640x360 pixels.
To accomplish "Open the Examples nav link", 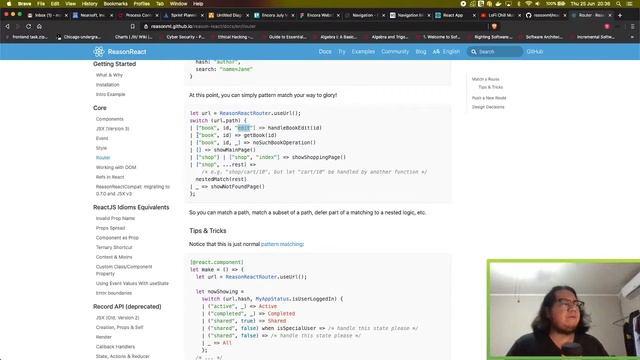I will click(x=363, y=52).
